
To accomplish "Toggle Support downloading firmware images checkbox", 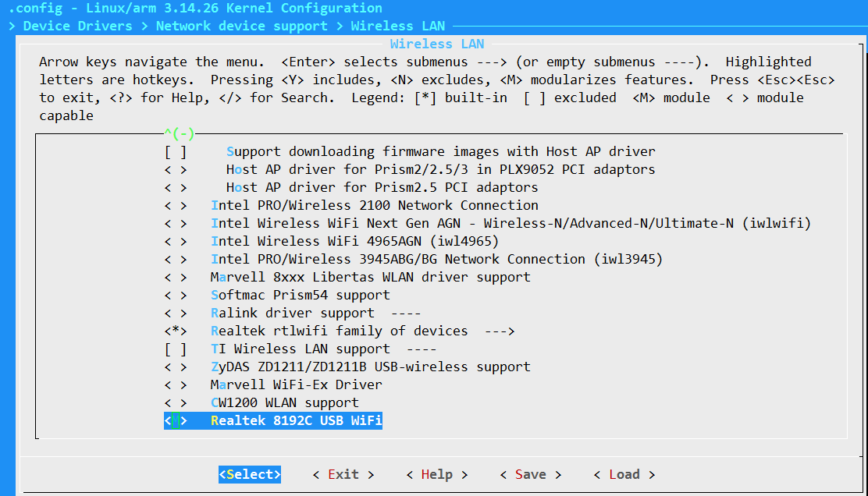I will [176, 151].
